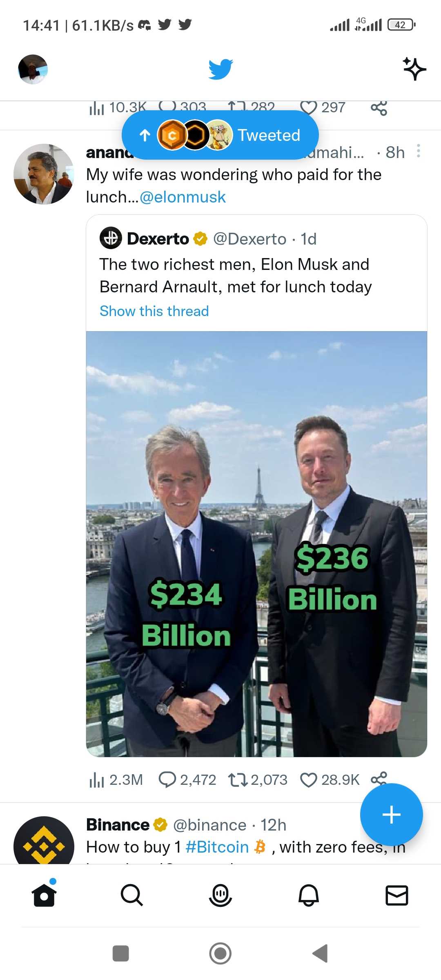Viewport: 441px width, 980px height.
Task: Switch timeline view with sparkle icon
Action: 414,69
